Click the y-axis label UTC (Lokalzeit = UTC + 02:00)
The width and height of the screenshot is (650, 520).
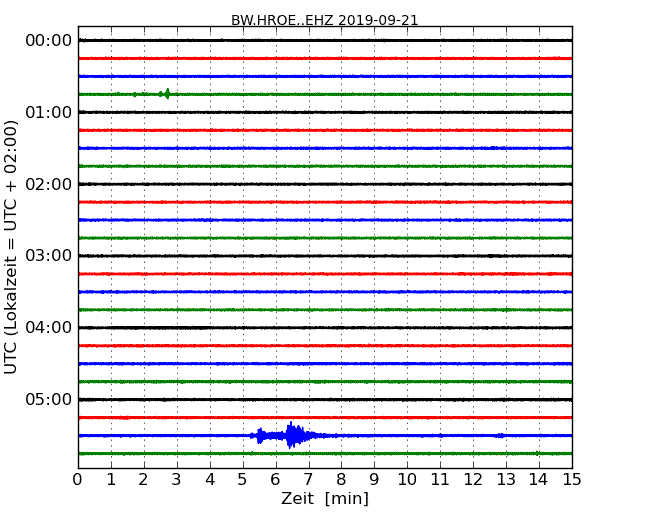11,247
